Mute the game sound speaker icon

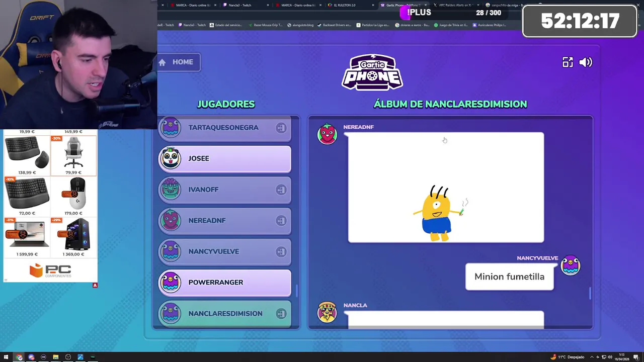click(x=586, y=62)
